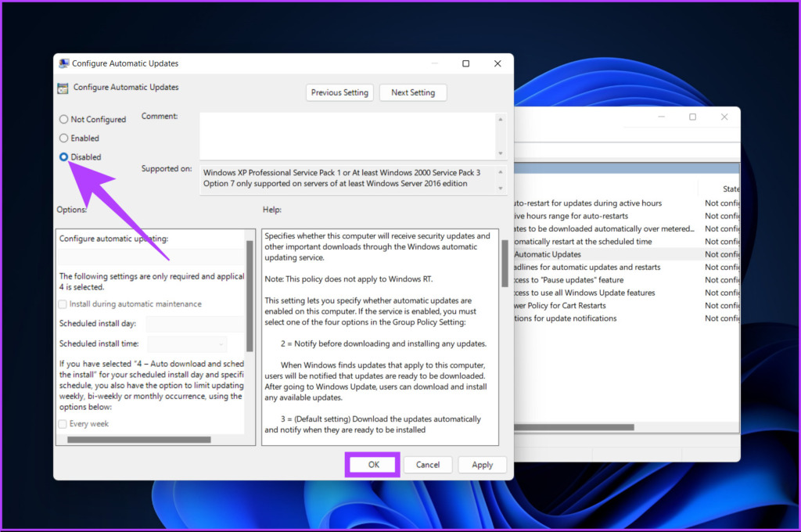This screenshot has height=532, width=801.
Task: Maximize the Configure Automatic Updates dialog
Action: (465, 63)
